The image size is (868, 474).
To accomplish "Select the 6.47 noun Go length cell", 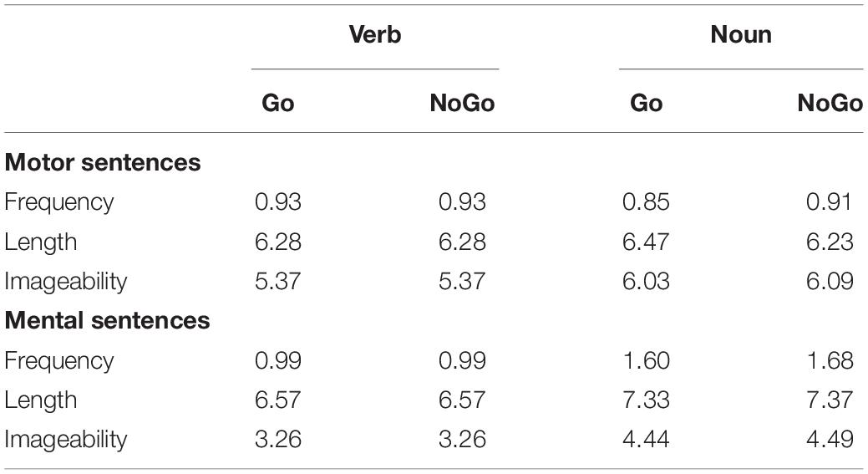I will (x=646, y=242).
